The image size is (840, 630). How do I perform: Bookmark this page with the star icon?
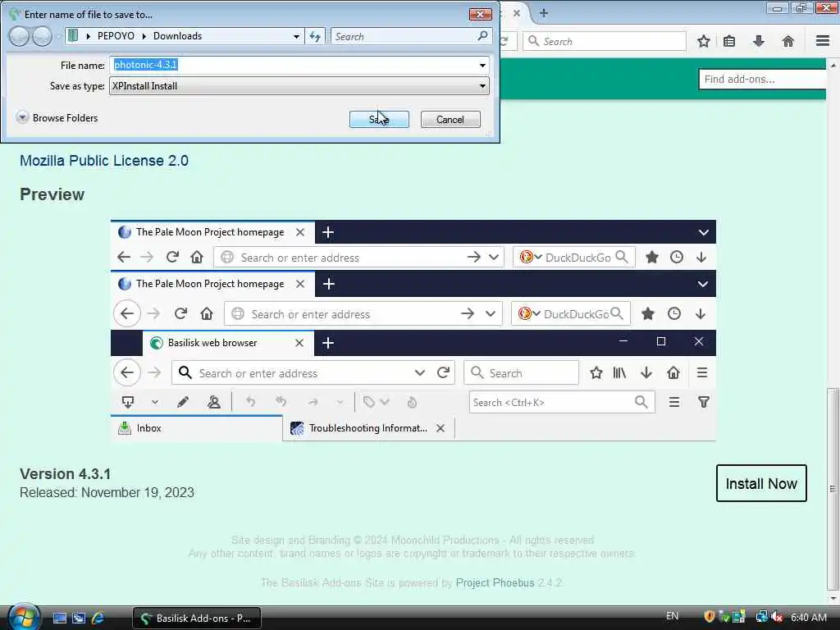[x=703, y=41]
